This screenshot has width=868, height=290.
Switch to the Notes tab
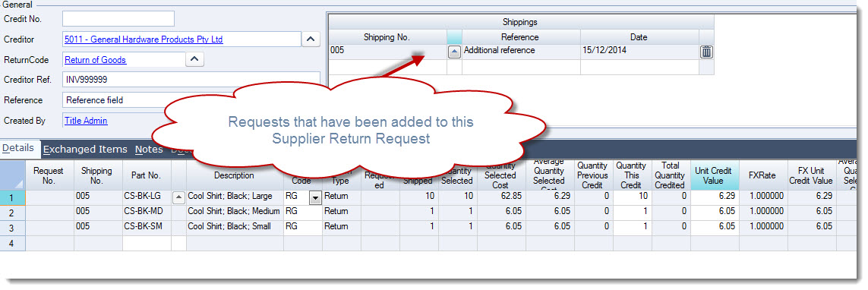click(149, 149)
